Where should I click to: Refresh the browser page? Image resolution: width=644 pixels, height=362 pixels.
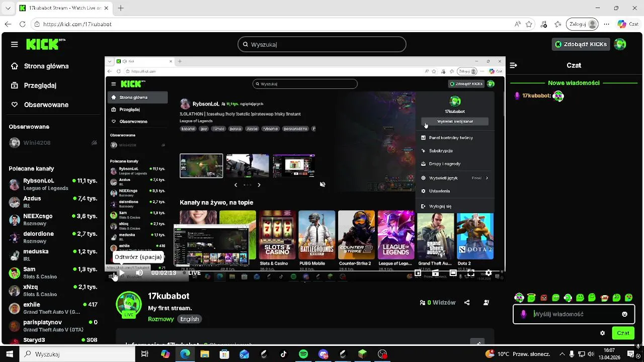coord(22,24)
